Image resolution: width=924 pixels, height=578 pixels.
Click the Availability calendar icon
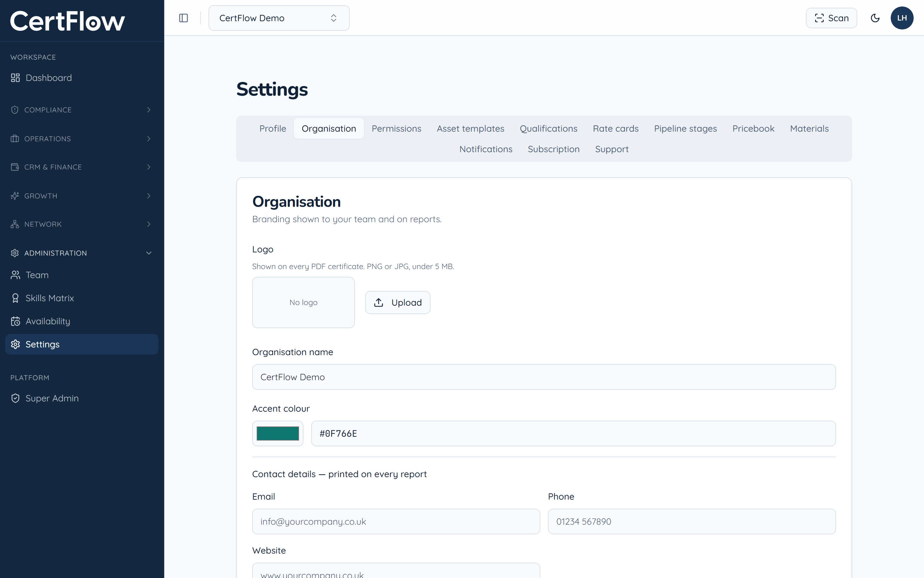pyautogui.click(x=15, y=321)
